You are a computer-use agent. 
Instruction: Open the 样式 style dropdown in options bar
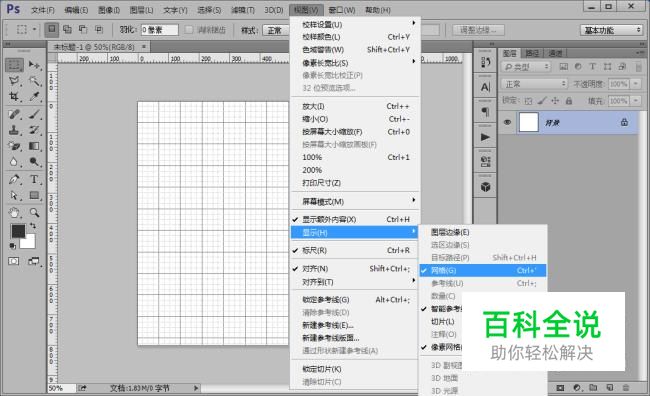276,30
